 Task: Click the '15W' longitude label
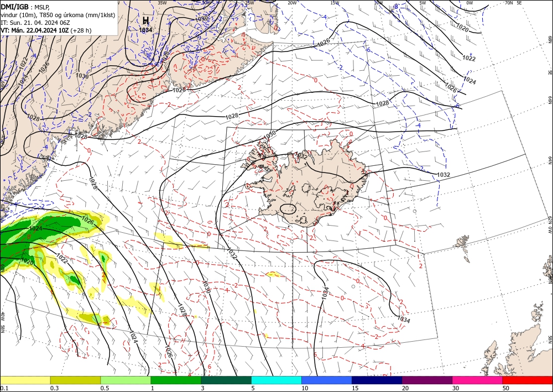(335, 3)
